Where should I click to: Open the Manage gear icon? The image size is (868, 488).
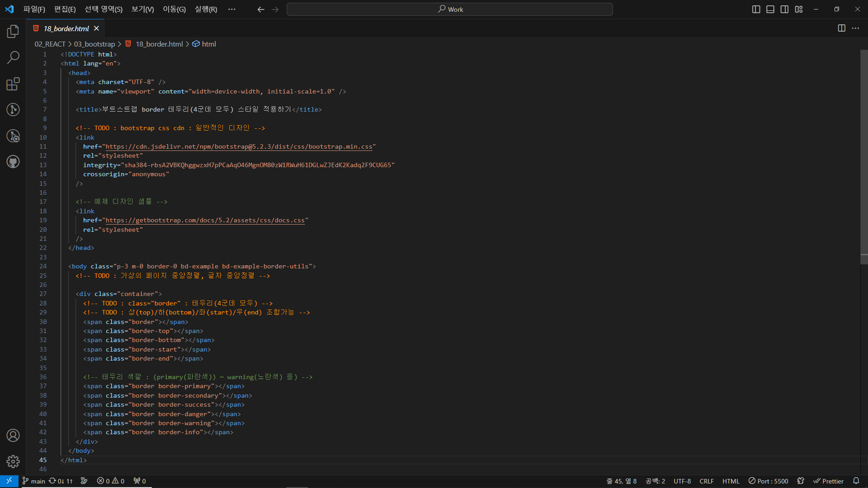(x=13, y=461)
